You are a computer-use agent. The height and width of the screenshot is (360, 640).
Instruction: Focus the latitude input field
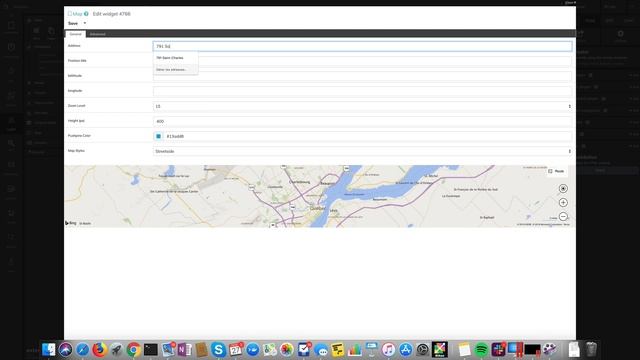point(362,76)
